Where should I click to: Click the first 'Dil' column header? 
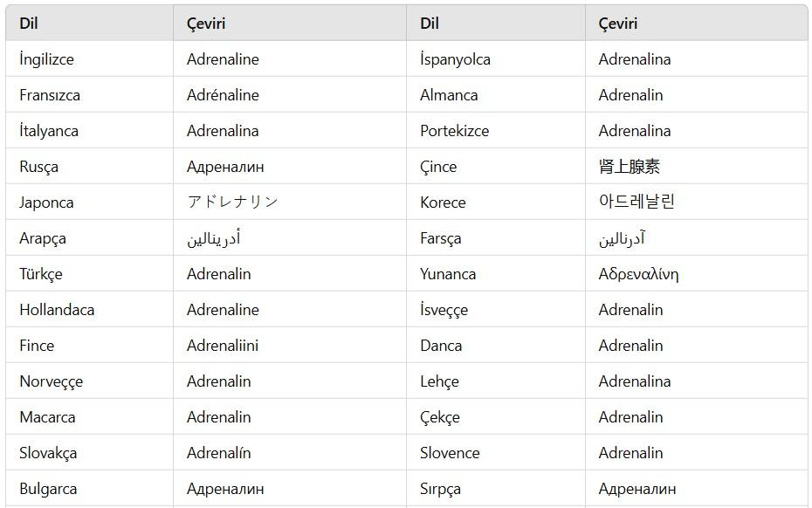coord(27,24)
